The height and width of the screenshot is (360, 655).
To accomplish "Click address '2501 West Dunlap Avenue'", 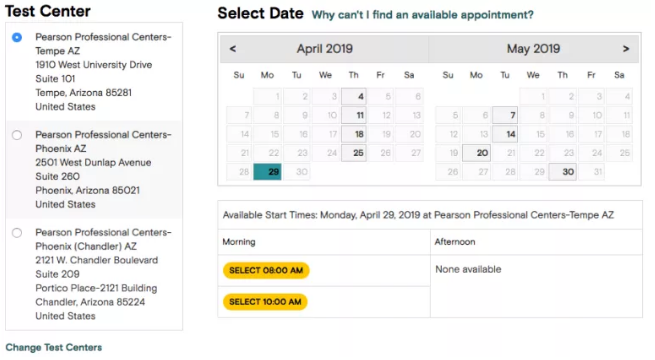I will [x=93, y=162].
